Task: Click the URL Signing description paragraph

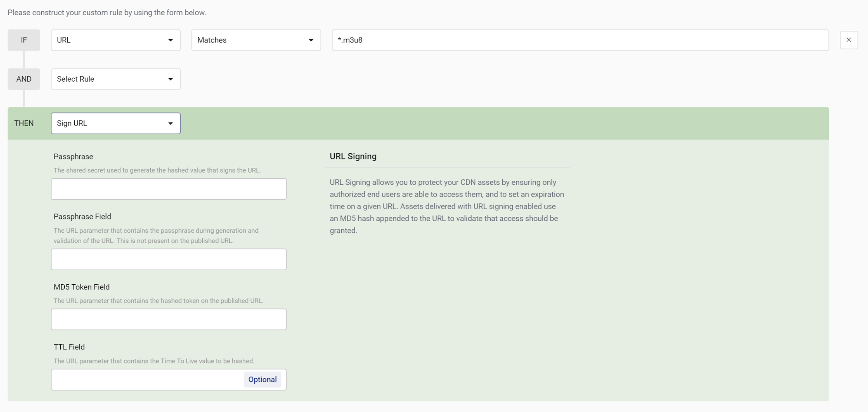Action: click(x=447, y=206)
